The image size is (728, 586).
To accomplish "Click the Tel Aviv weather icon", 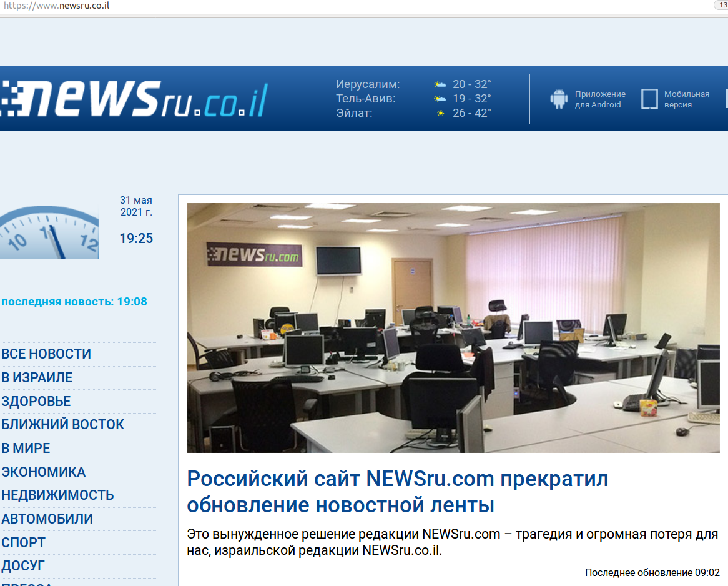I will tap(441, 99).
